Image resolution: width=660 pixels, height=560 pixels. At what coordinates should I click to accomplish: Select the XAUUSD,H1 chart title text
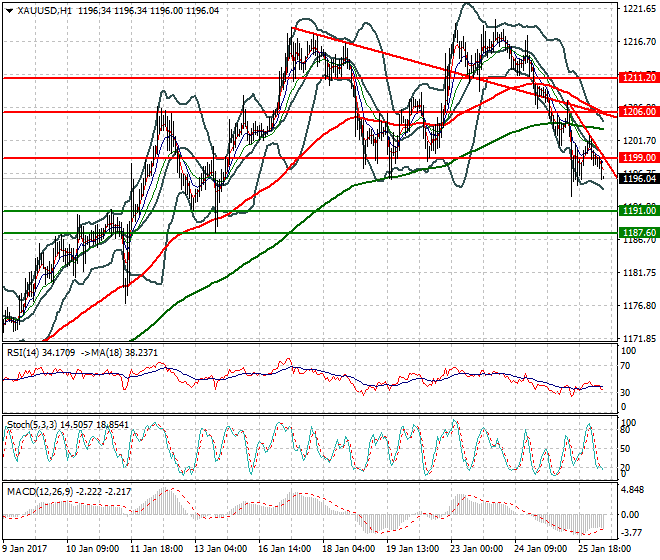click(x=44, y=11)
